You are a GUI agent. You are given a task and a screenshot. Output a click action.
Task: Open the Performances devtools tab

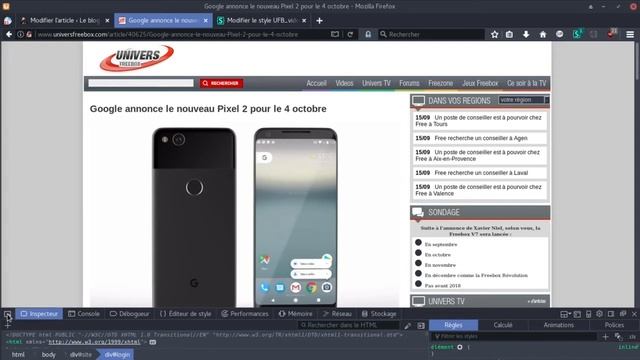pos(245,314)
